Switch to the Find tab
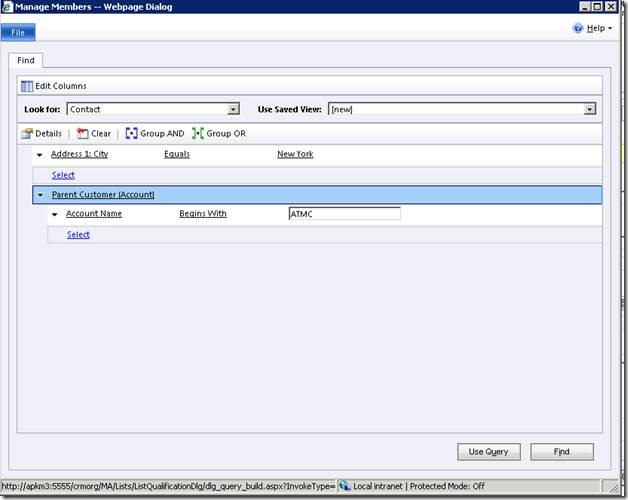Viewport: 628px width, 500px height. [x=26, y=61]
